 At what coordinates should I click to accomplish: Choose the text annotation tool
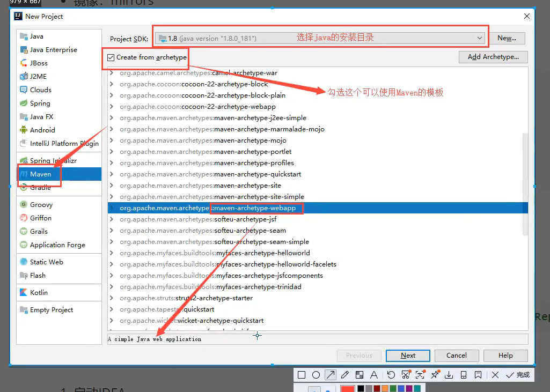point(374,375)
